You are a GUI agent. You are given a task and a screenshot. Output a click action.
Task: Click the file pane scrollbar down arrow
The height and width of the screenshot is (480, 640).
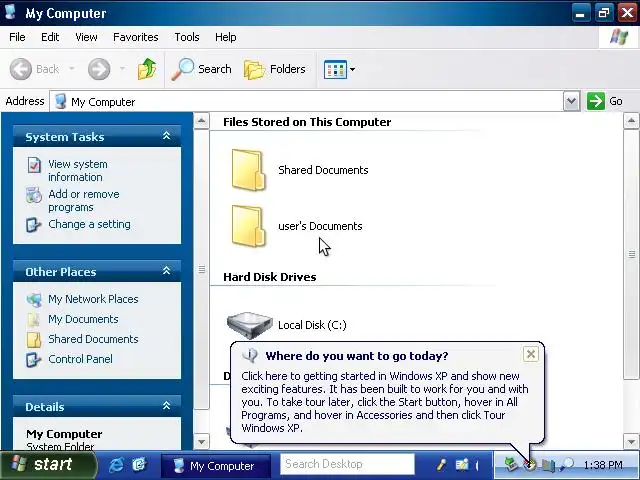click(631, 442)
